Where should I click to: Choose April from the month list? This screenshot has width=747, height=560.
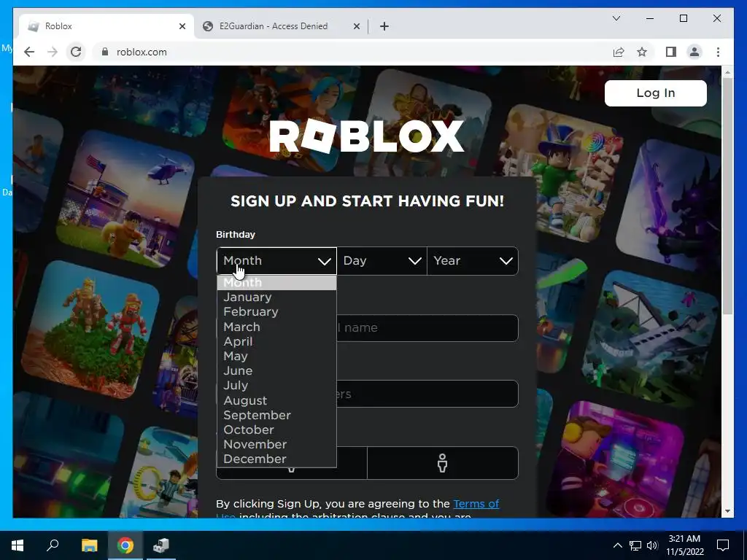click(x=276, y=341)
